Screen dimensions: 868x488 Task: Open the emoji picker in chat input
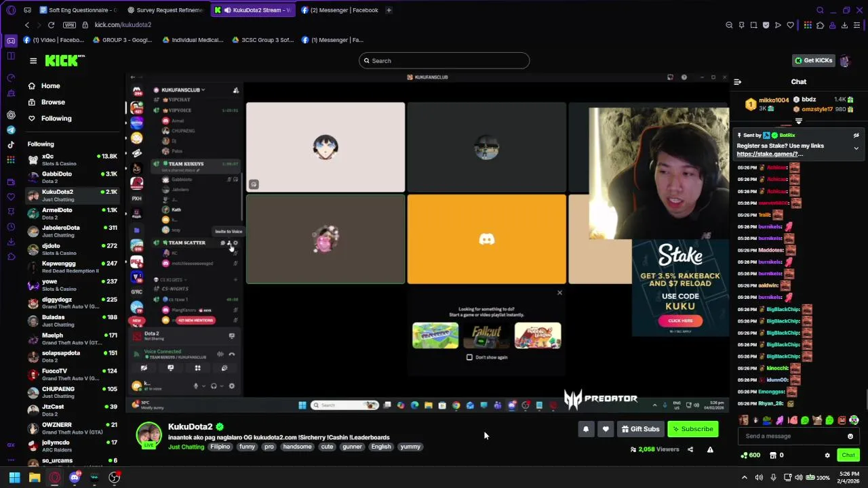(850, 436)
